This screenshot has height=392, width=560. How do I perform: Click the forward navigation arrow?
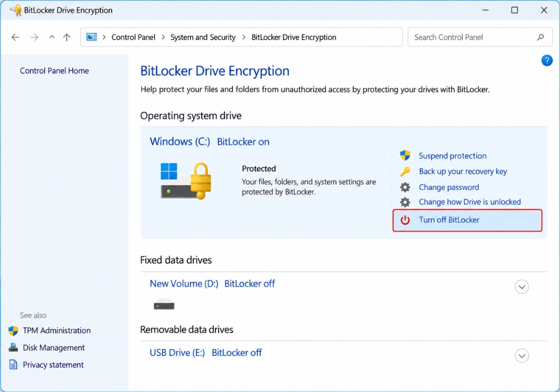34,37
